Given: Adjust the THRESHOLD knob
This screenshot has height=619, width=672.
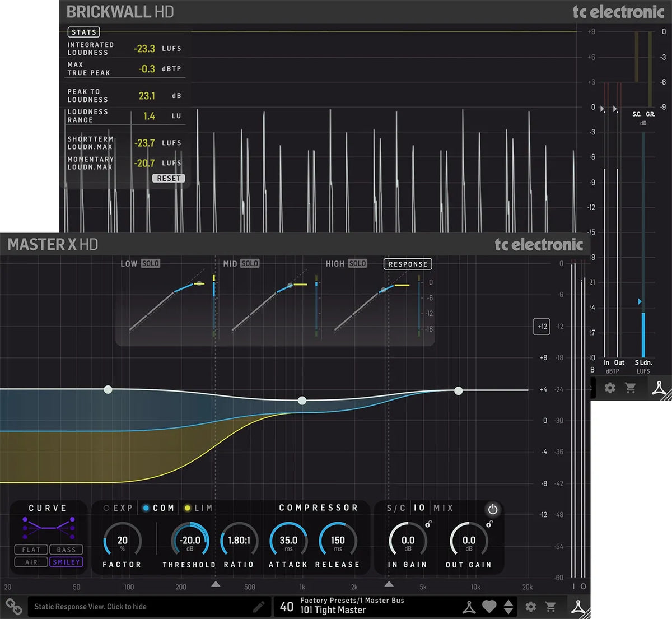Looking at the screenshot, I should (x=189, y=539).
